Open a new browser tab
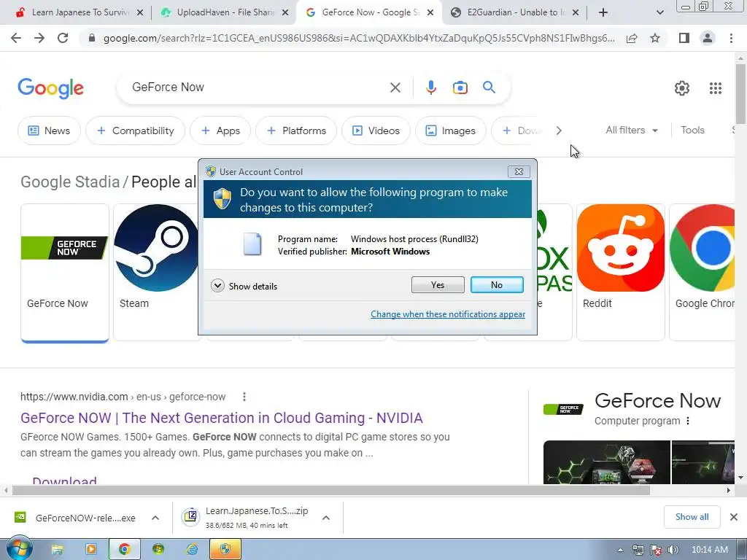The image size is (747, 560). point(603,12)
